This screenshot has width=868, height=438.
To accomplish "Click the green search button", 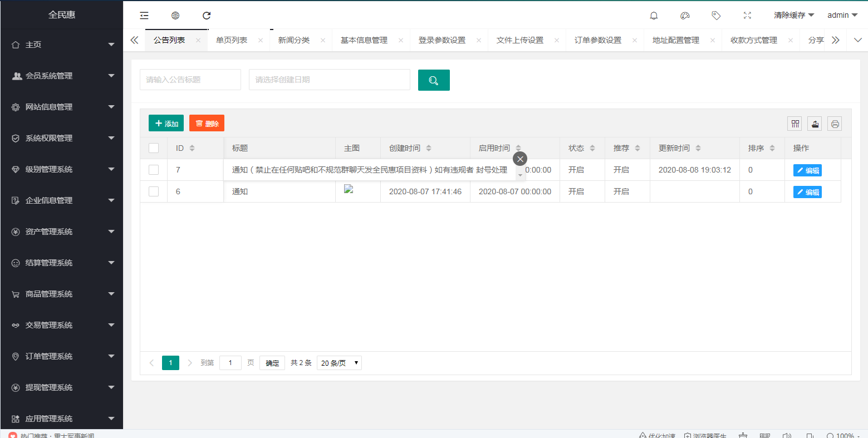I will click(x=434, y=80).
